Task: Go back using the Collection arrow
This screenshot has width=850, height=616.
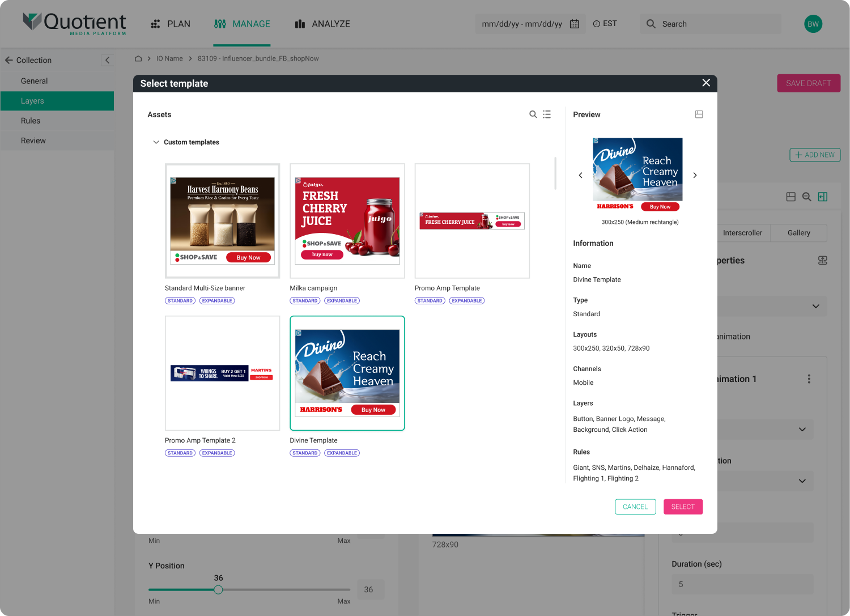Action: pos(9,60)
